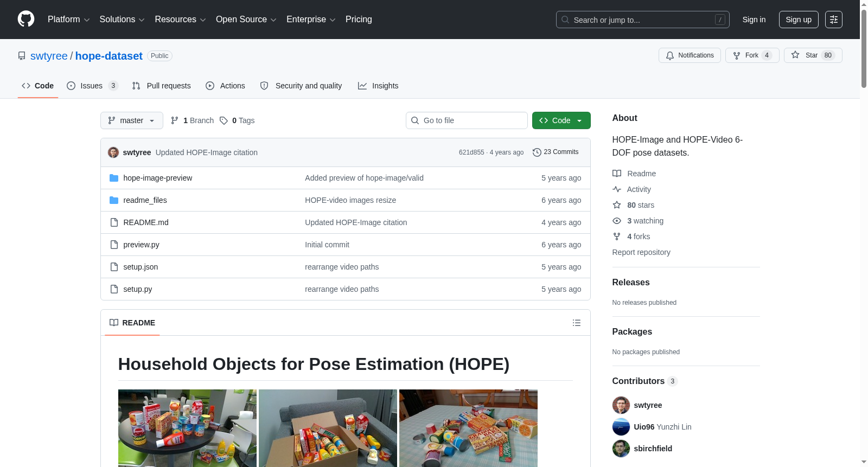Expand the Solutions menu

[122, 20]
